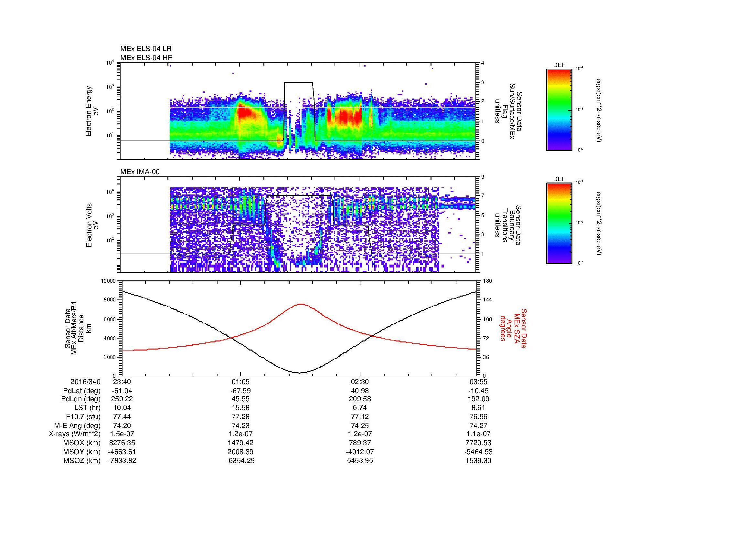Screen dimensions: 756x534
Task: Click the PdLat value '-67.59'
Action: (x=241, y=391)
